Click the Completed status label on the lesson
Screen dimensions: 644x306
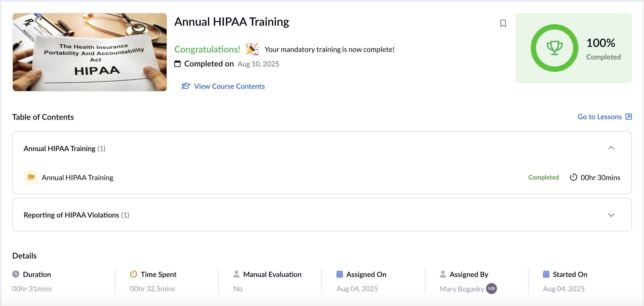(x=543, y=177)
